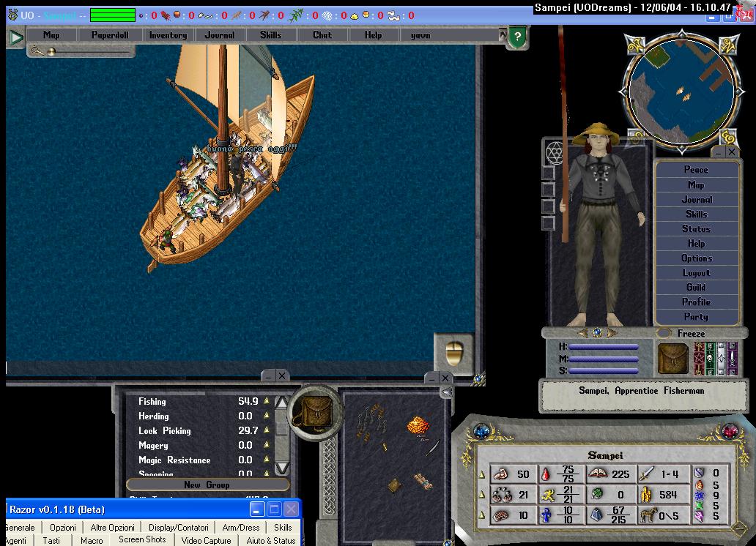The height and width of the screenshot is (546, 756).
Task: Open the backpack icon in the paperdoll panel
Action: click(673, 359)
